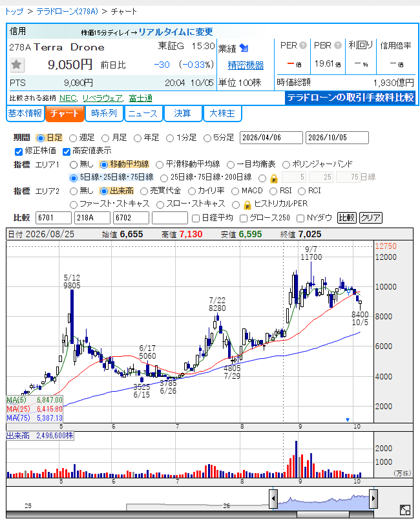Screen dimensions: 420x521
Task: Open the ニュース tab
Action: (x=143, y=114)
